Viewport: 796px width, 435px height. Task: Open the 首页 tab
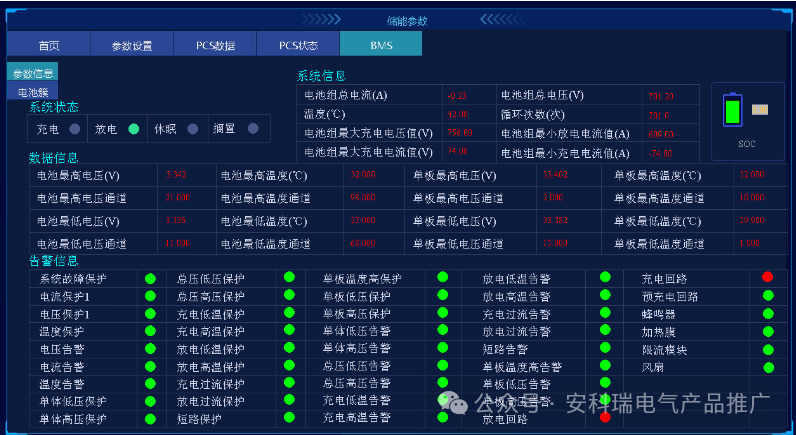tap(49, 44)
